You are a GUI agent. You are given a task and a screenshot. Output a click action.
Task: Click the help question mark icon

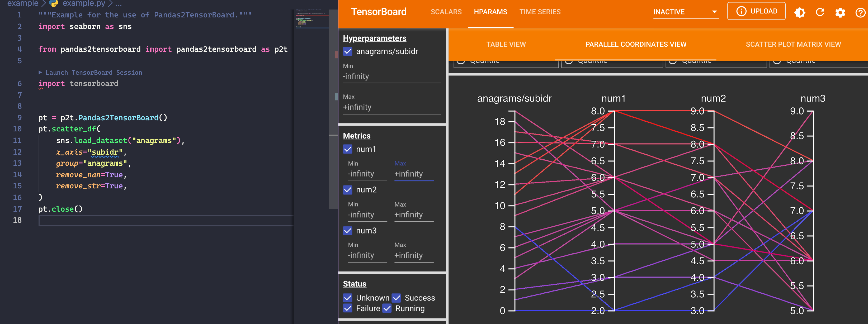(860, 12)
